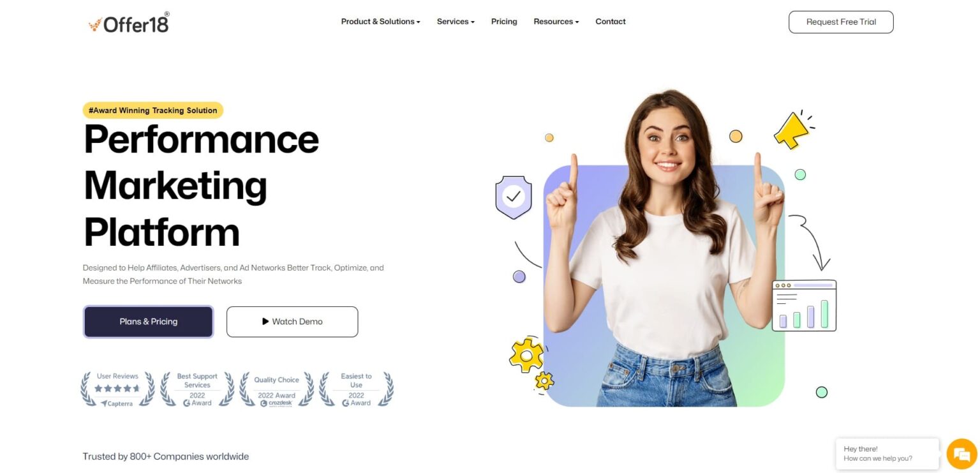Select Contact in the navigation bar

tap(610, 21)
